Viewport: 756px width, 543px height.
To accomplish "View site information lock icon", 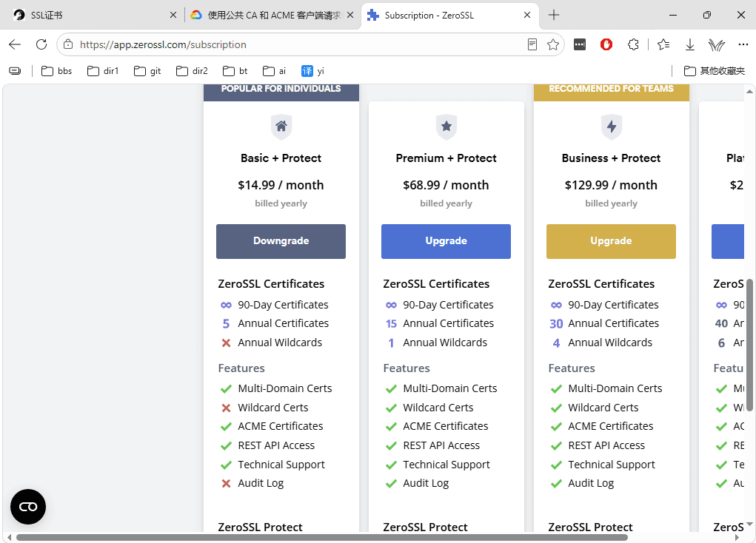I will click(68, 45).
